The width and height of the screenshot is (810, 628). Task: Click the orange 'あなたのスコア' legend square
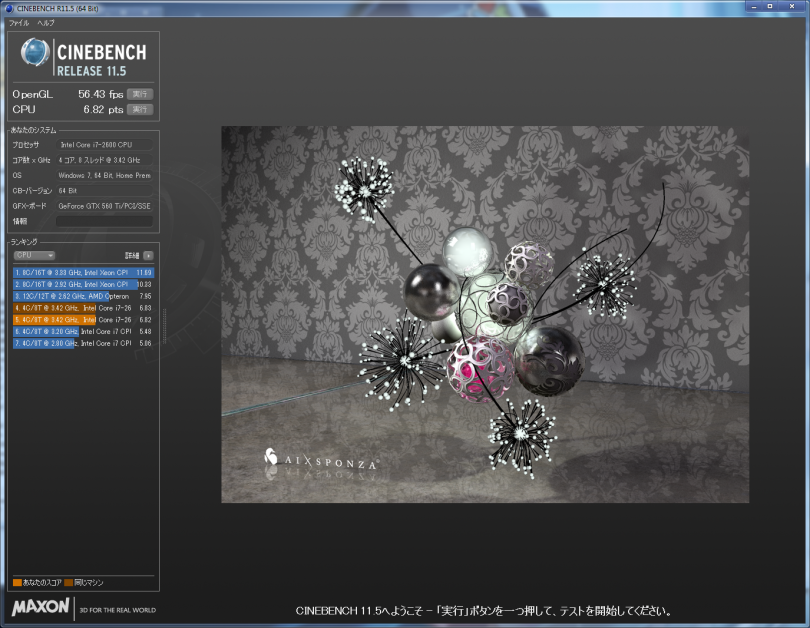[x=17, y=582]
